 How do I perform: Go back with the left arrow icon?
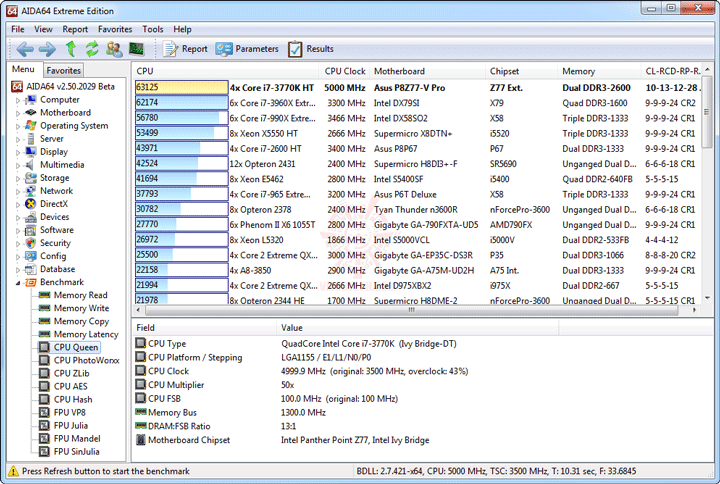(x=25, y=49)
